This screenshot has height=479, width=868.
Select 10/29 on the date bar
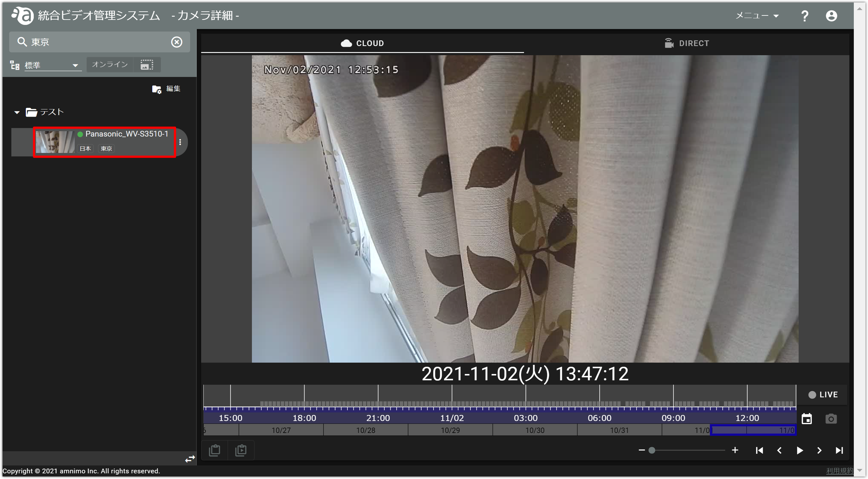click(450, 430)
